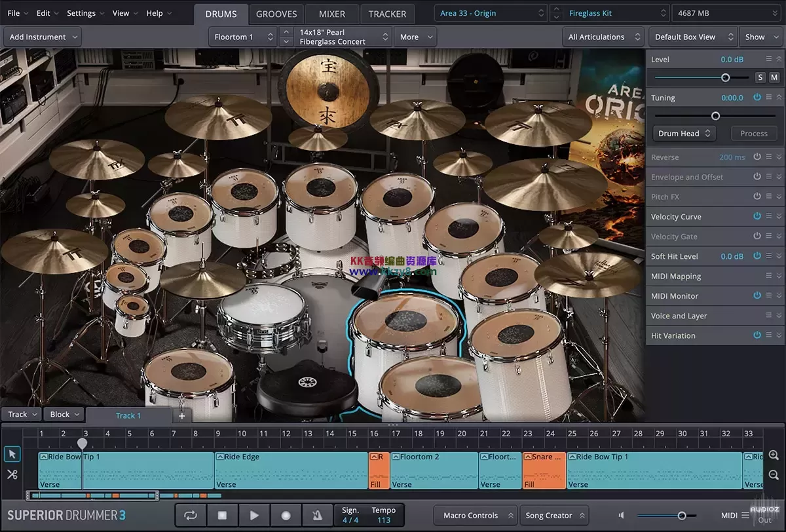Select the arrow pointer tool
Viewport: 786px width, 532px height.
pyautogui.click(x=12, y=454)
